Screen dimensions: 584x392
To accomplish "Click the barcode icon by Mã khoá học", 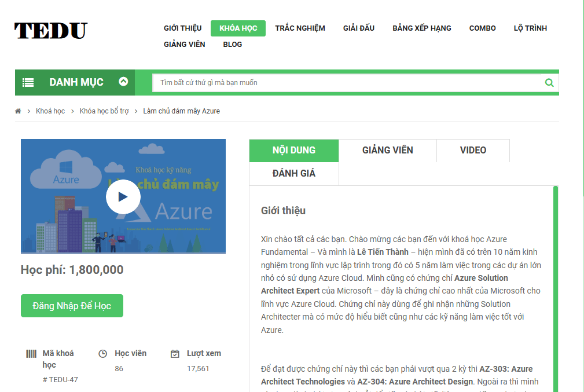I will 31,354.
